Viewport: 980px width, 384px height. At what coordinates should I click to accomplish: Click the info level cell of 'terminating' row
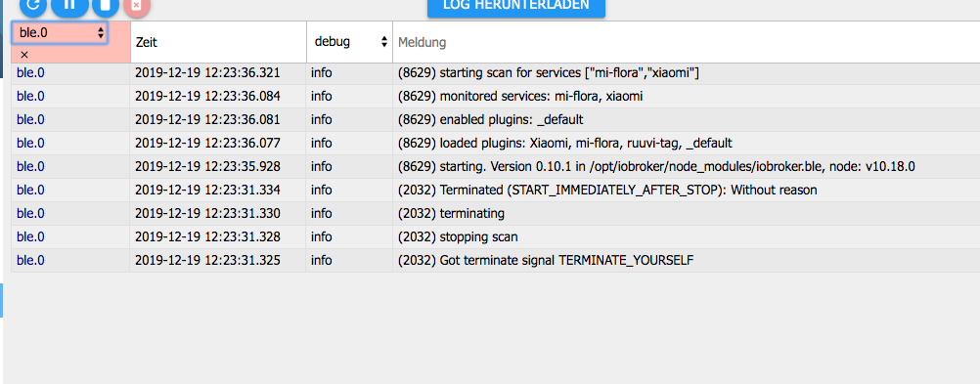(x=321, y=214)
